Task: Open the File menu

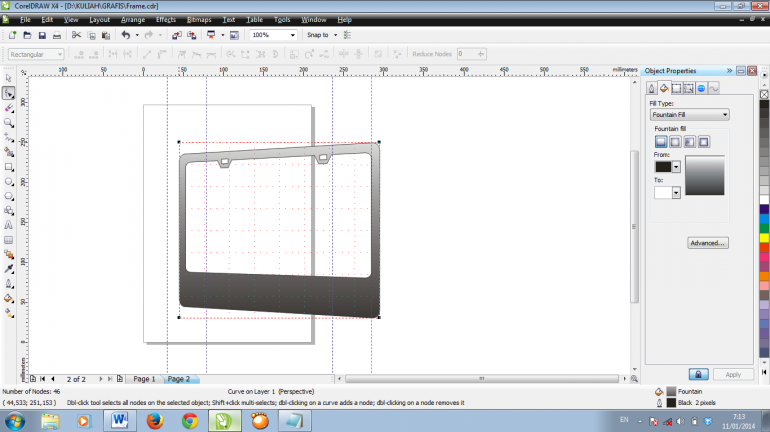Action: [x=25, y=20]
